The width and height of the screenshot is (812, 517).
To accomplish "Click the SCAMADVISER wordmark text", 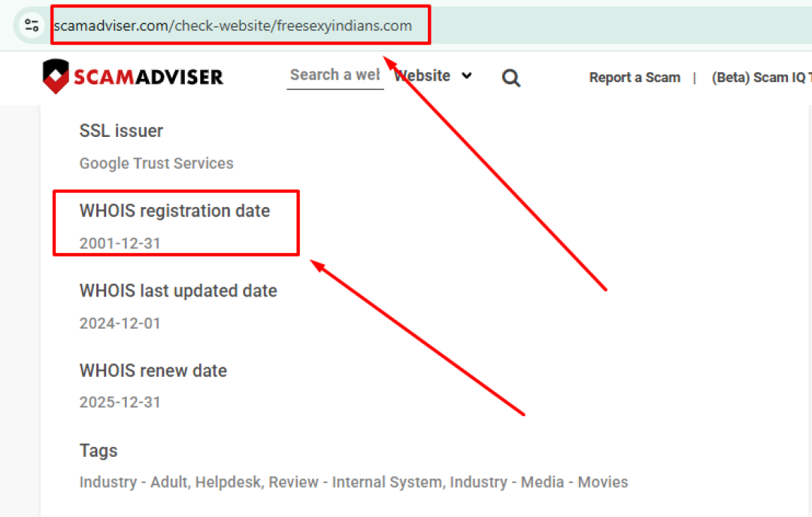I will click(x=148, y=77).
